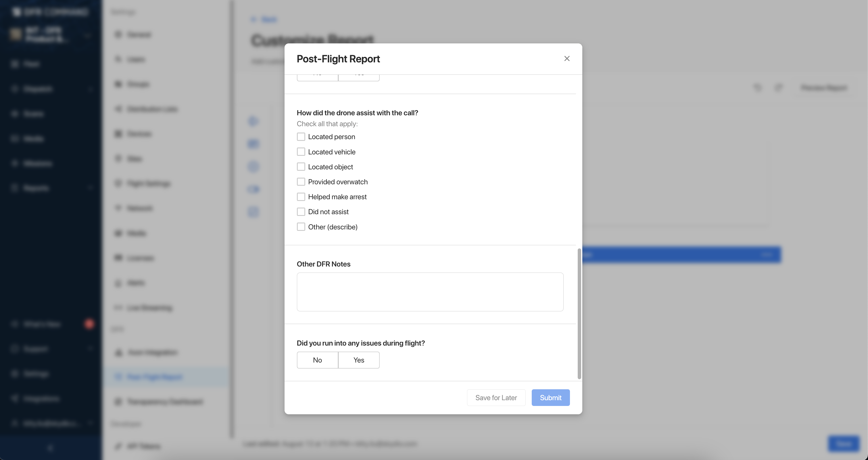Check the Located person checkbox
868x460 pixels.
coord(301,137)
